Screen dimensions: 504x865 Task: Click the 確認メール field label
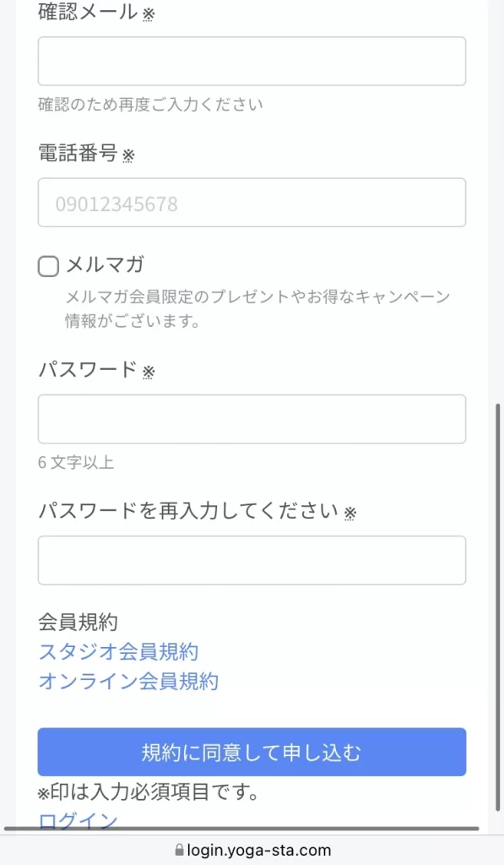(88, 12)
